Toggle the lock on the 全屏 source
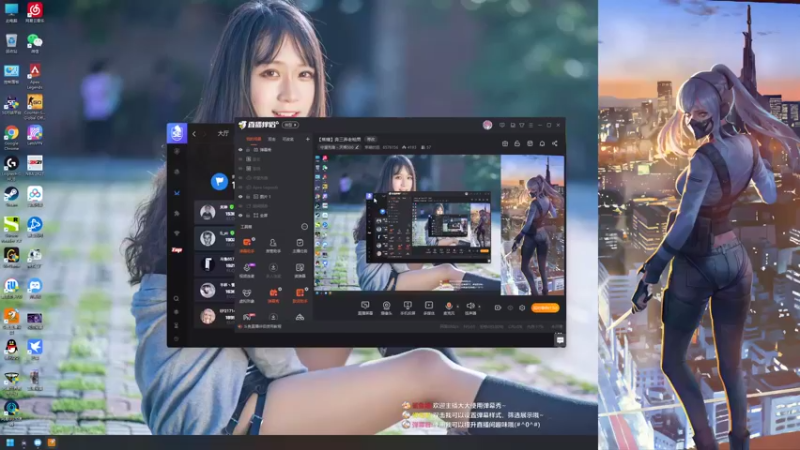This screenshot has height=450, width=800. [248, 215]
